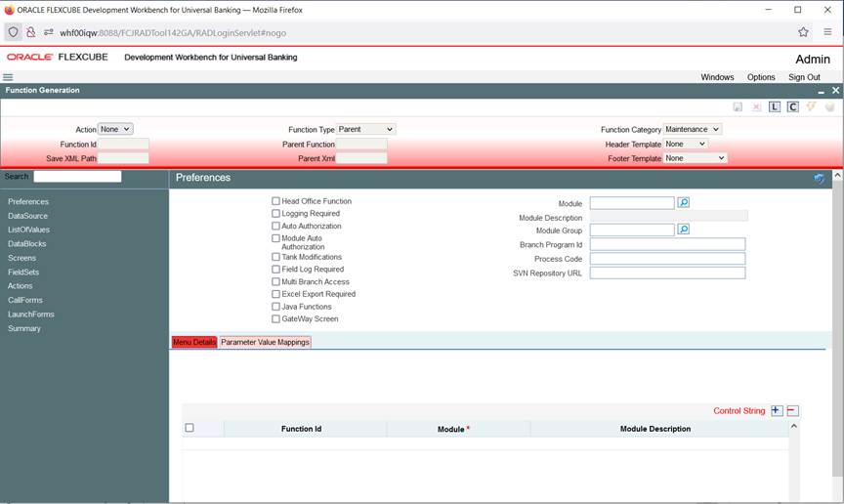Toggle Multi Branch Access checkbox

pos(275,281)
